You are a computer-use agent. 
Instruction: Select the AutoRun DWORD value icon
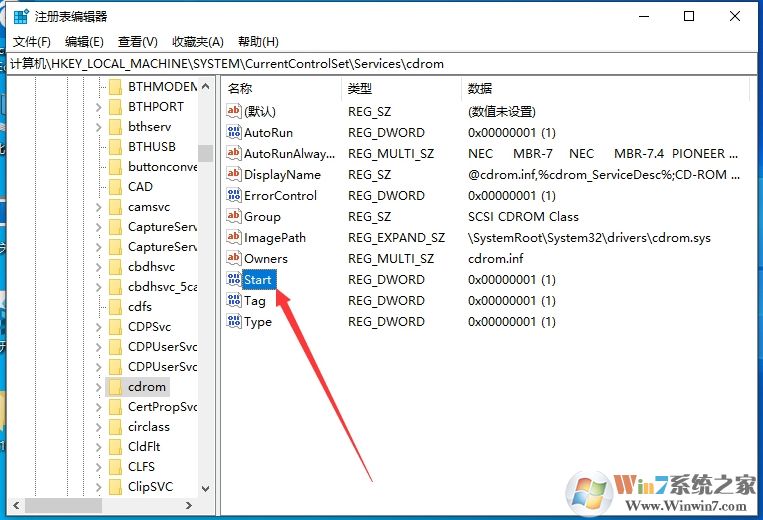[x=234, y=132]
